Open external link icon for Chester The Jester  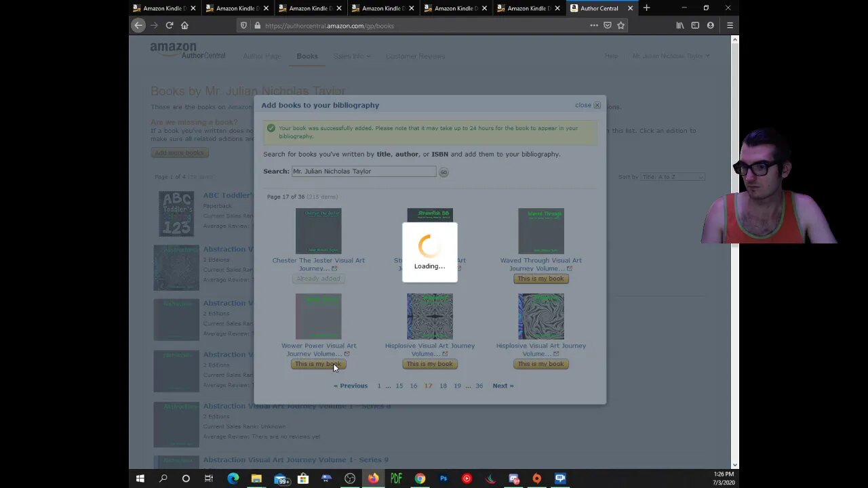(x=334, y=268)
